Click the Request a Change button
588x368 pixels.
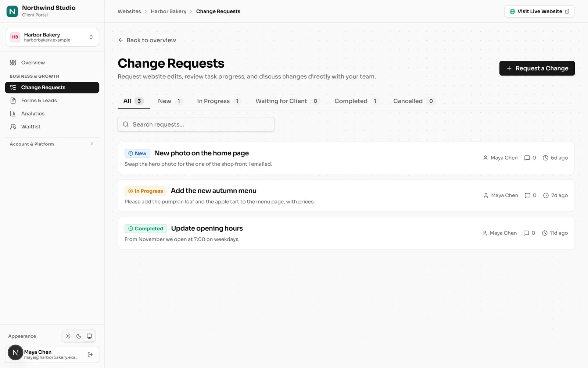(x=537, y=68)
